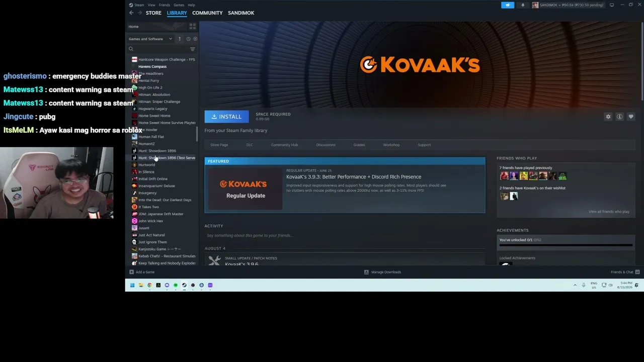Open Windows Start menu on taskbar

tap(132, 285)
